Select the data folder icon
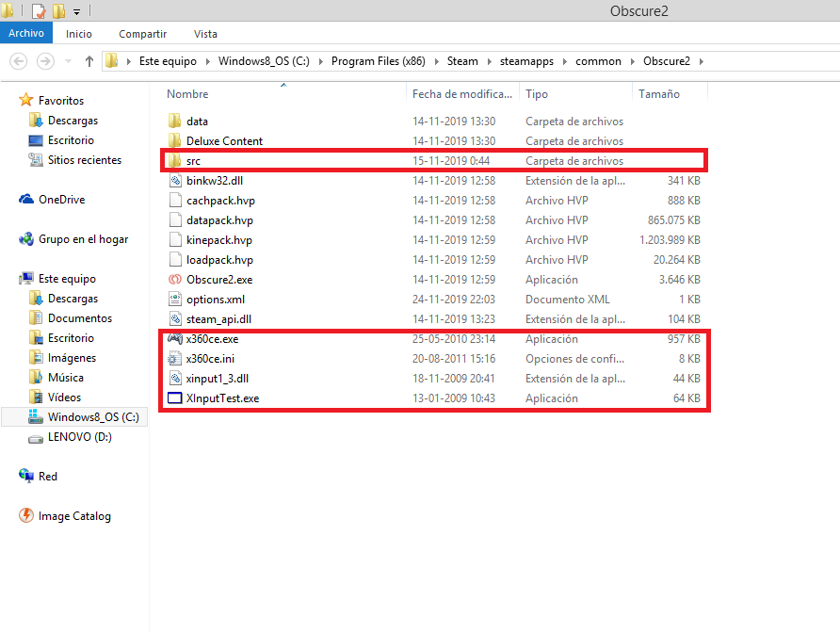Image resolution: width=840 pixels, height=633 pixels. click(x=174, y=121)
